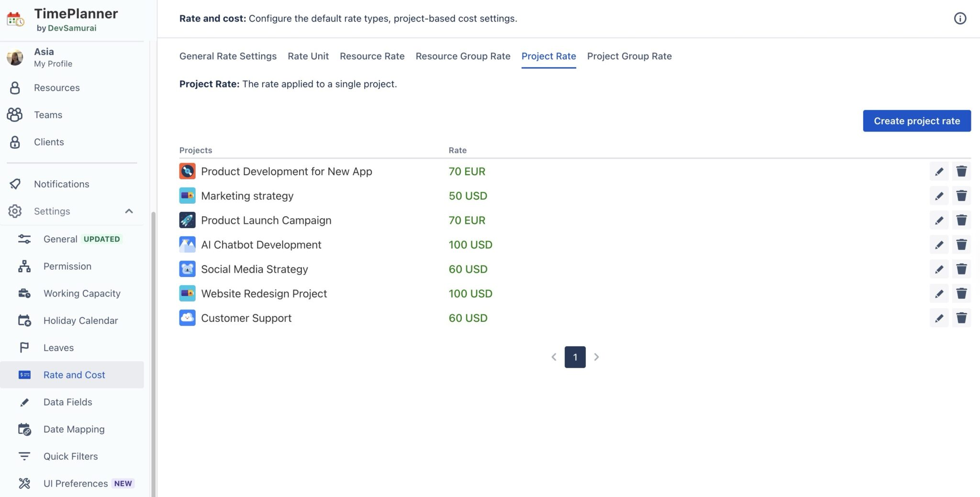Edit the Social Media Strategy rate
Image resolution: width=980 pixels, height=497 pixels.
pos(939,269)
